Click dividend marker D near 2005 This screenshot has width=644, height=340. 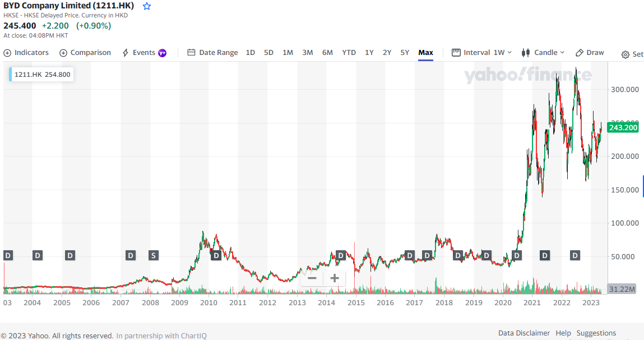tap(70, 255)
